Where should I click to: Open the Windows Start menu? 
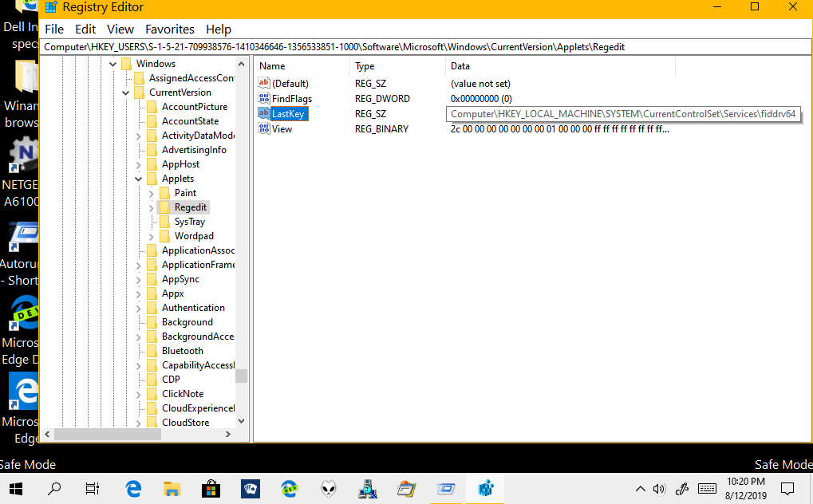click(16, 488)
